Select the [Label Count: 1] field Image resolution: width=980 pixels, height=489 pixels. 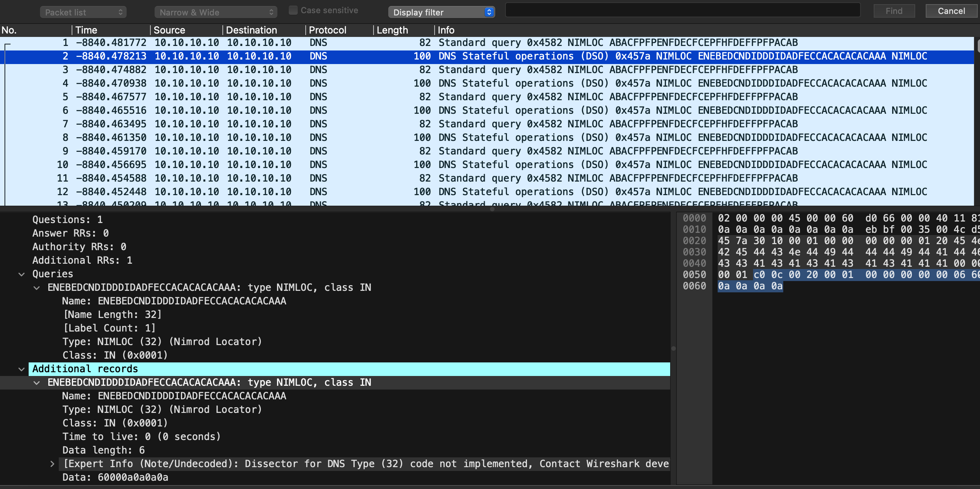pyautogui.click(x=110, y=329)
